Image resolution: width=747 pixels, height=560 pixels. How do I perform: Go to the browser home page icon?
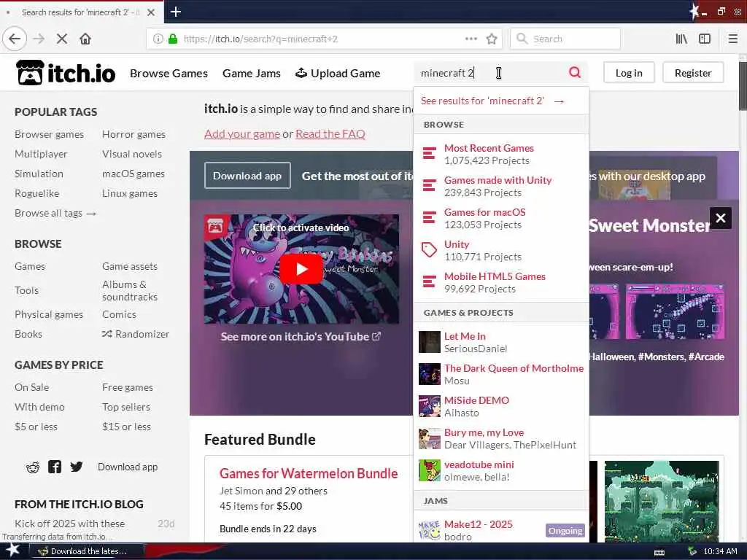click(x=85, y=39)
